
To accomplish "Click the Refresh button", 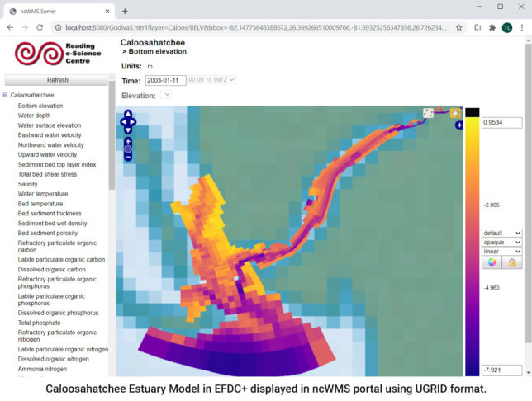I will click(57, 80).
